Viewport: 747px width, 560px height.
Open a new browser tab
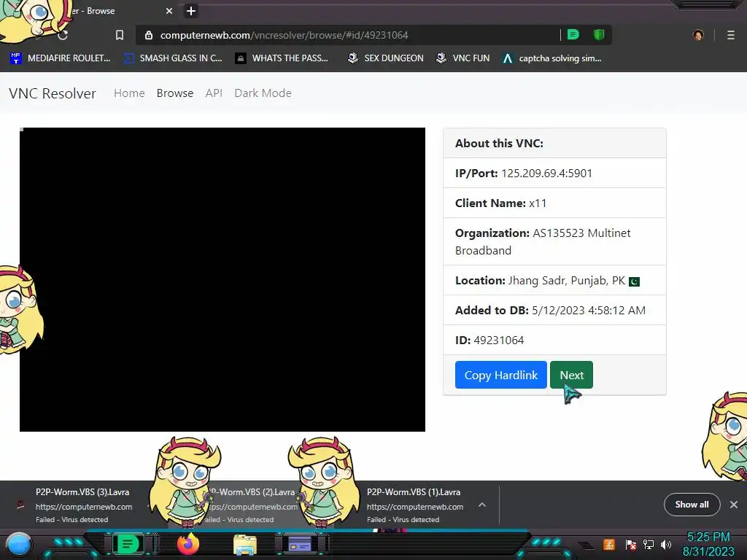click(x=191, y=11)
